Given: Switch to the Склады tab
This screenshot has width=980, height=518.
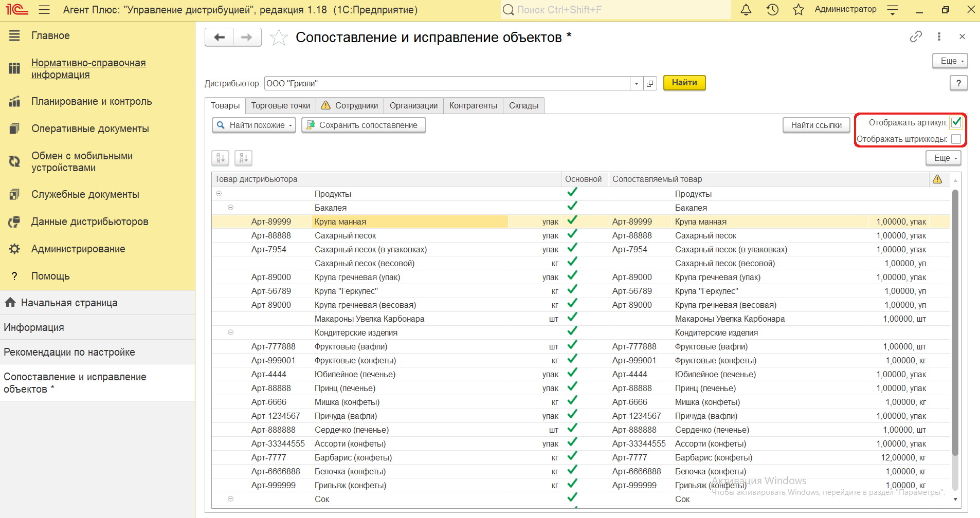Looking at the screenshot, I should click(x=523, y=105).
